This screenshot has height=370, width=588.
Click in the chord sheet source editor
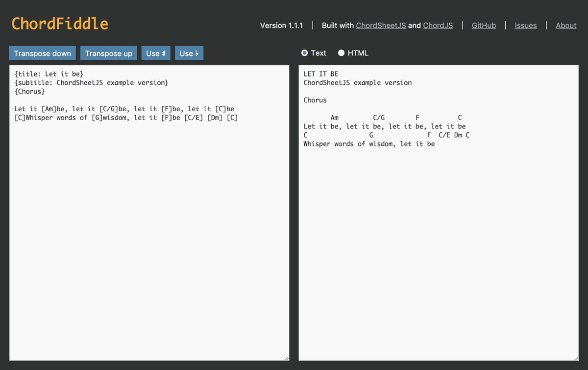[x=149, y=213]
